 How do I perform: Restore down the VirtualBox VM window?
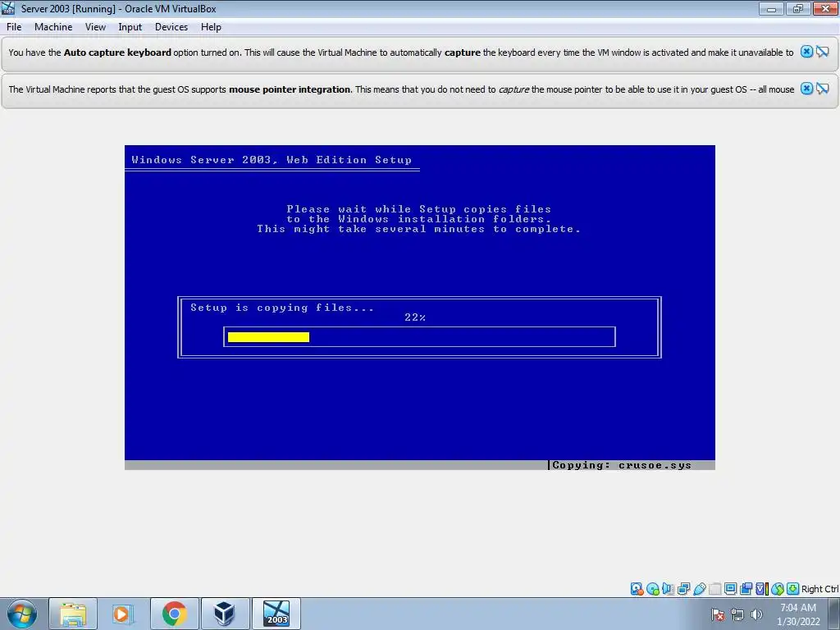click(797, 8)
